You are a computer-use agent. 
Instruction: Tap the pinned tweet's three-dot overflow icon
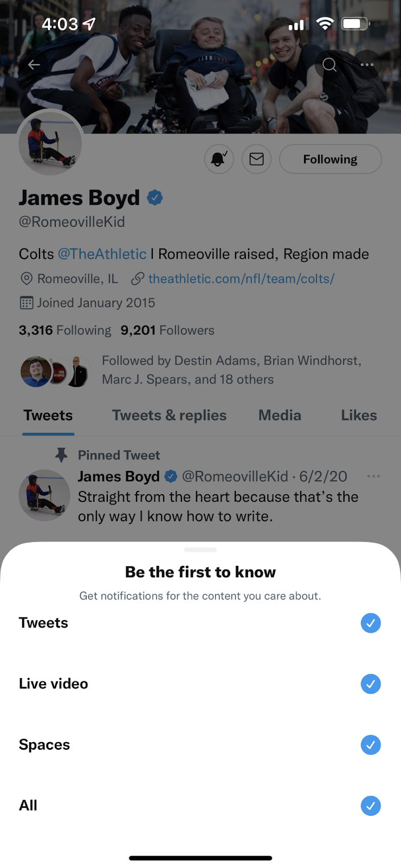(373, 476)
